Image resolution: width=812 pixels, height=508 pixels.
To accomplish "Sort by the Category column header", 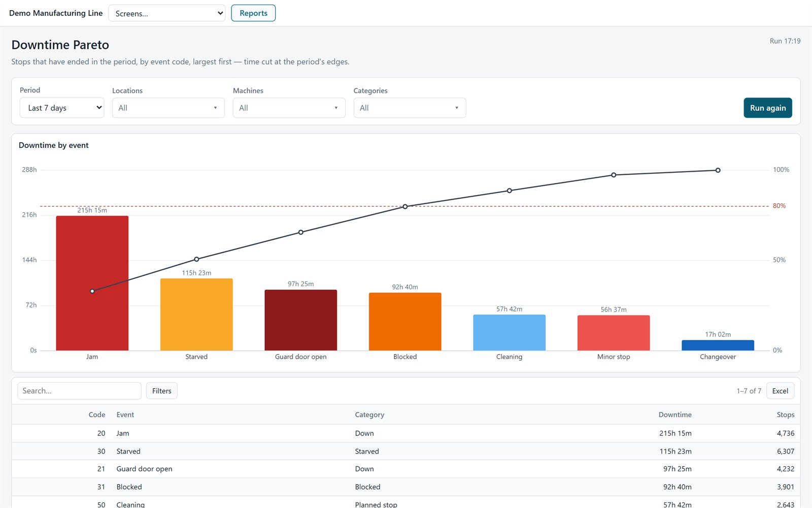I will pyautogui.click(x=369, y=415).
